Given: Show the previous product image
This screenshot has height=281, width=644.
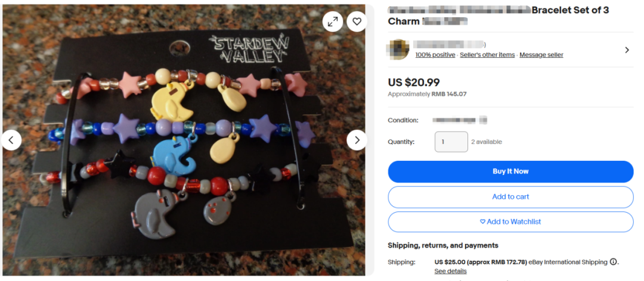Looking at the screenshot, I should pyautogui.click(x=11, y=140).
